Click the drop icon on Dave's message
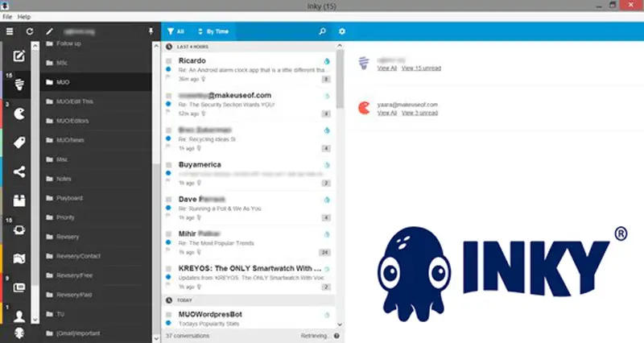 tap(327, 200)
